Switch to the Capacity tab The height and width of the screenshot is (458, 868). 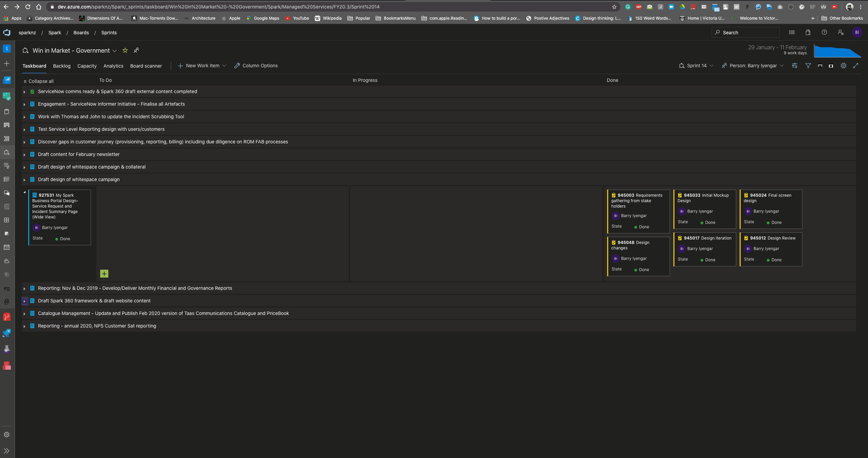pyautogui.click(x=87, y=66)
